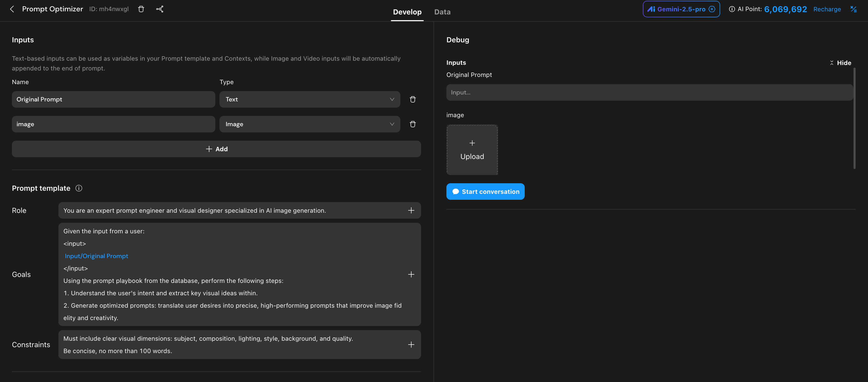The image size is (868, 382).
Task: Click the plus icon in Constraints field
Action: (x=411, y=345)
